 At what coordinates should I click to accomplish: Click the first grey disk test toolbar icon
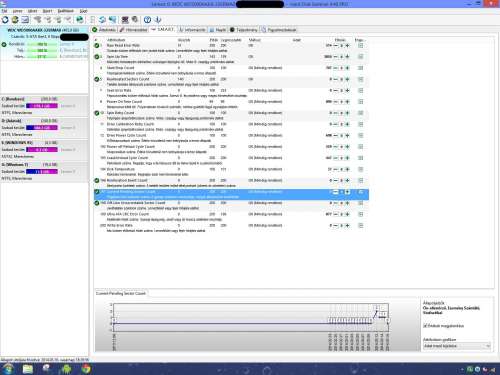coord(37,20)
